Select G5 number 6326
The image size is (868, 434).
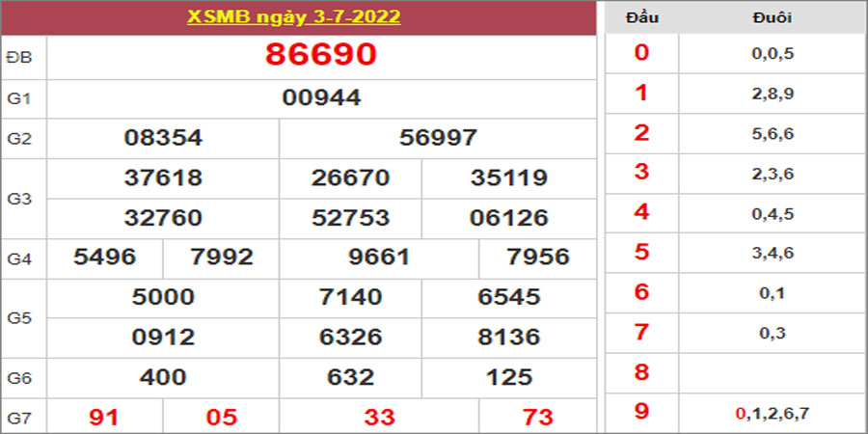click(x=350, y=338)
